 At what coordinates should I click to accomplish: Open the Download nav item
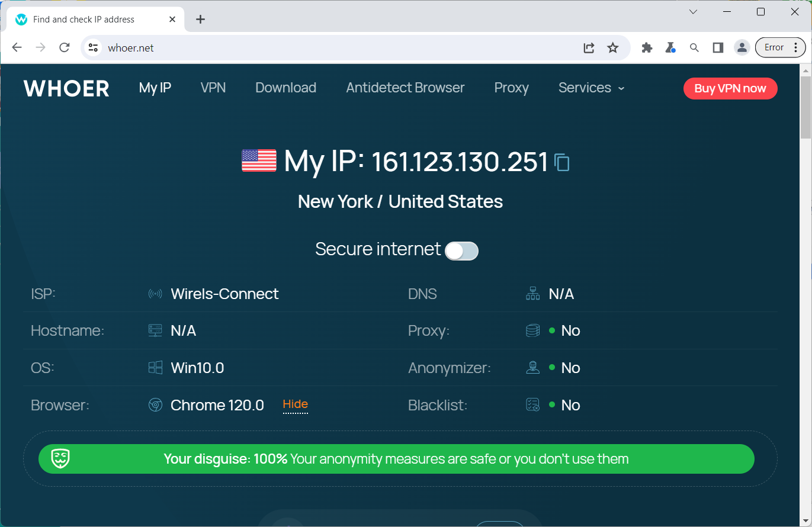pos(285,88)
